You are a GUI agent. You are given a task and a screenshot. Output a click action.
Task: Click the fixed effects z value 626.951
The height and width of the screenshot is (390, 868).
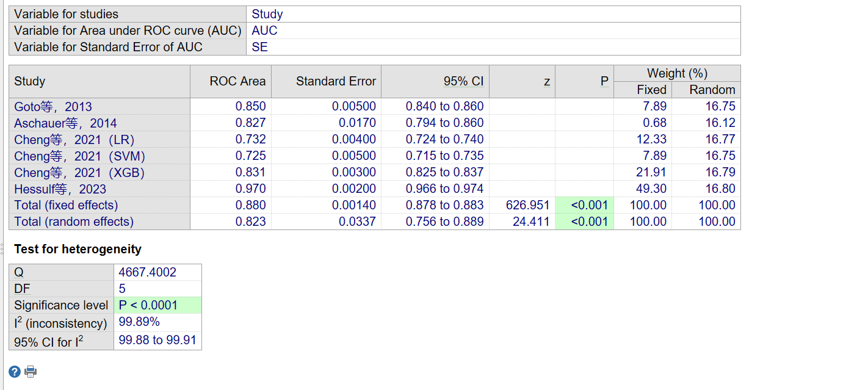point(527,206)
